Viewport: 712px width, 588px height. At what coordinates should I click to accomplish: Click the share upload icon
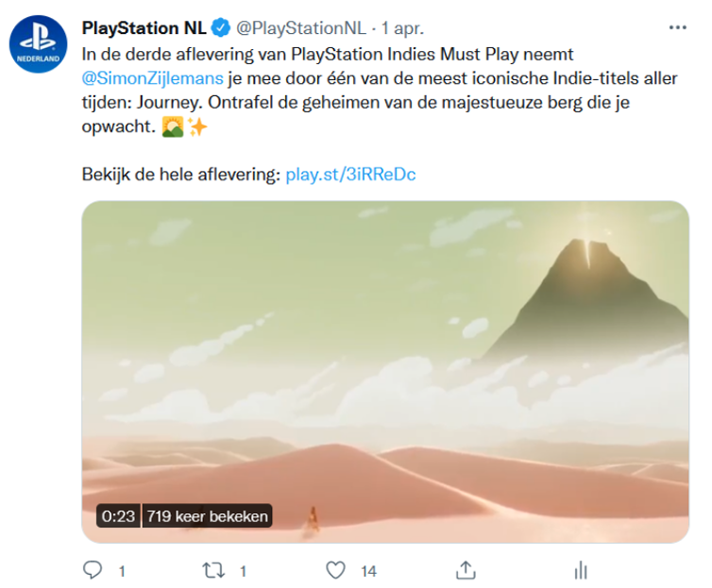tap(466, 570)
